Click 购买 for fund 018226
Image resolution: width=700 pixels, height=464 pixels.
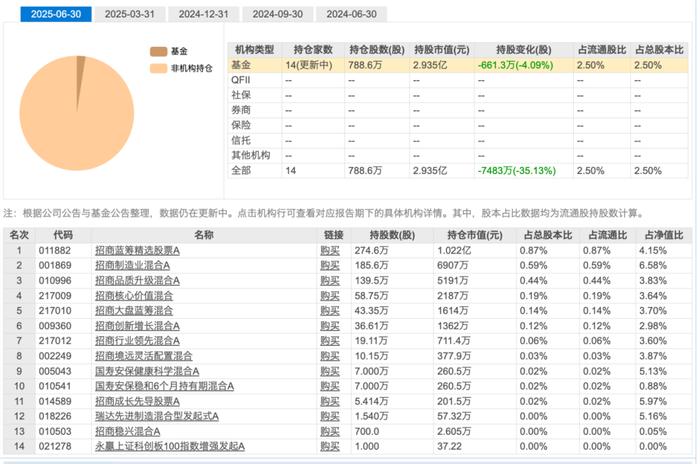tap(330, 416)
